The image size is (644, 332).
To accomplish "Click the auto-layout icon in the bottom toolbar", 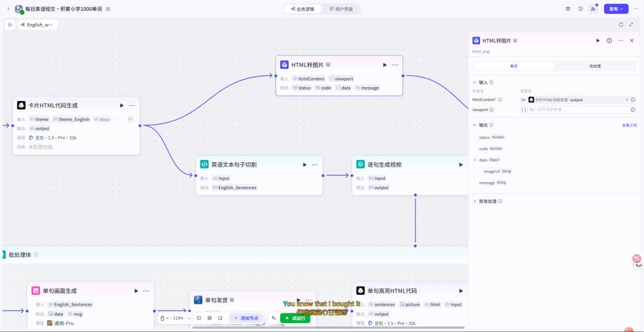I will (x=209, y=318).
